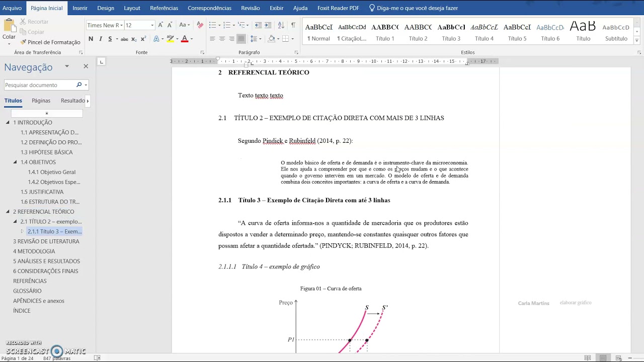This screenshot has width=644, height=362.
Task: Align text right icon
Action: (x=231, y=39)
